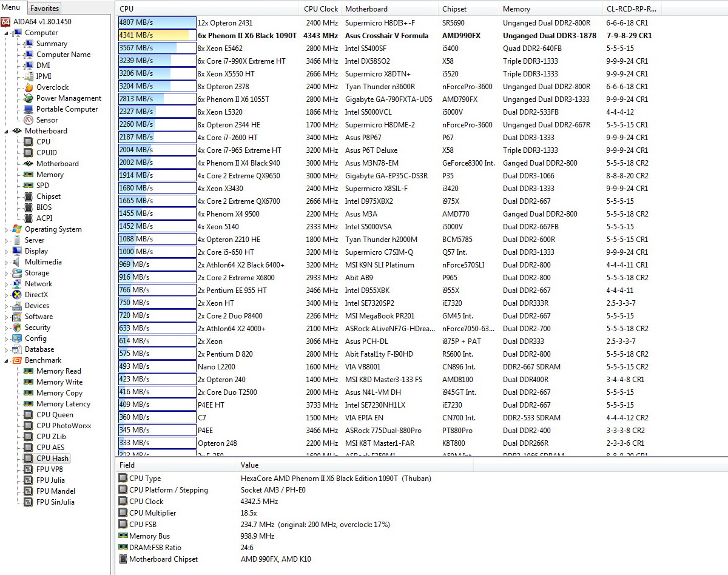Sort by the CPU Clock column header
The width and height of the screenshot is (728, 575).
coord(321,9)
